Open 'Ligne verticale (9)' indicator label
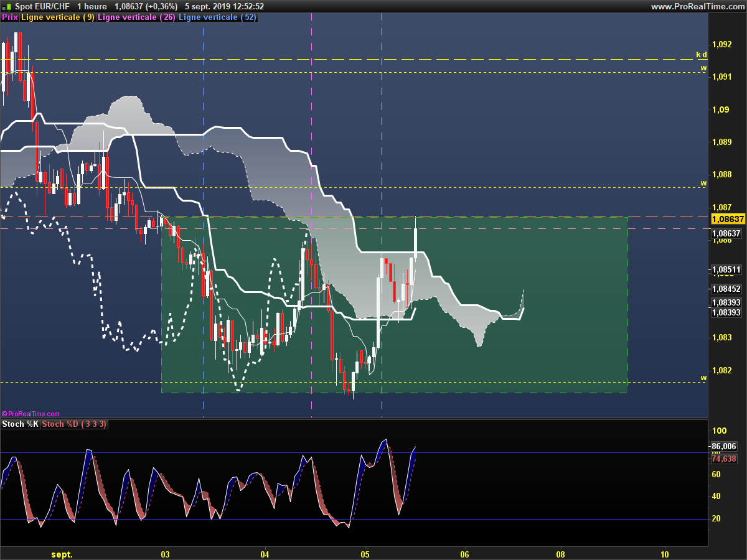747x560 pixels. click(58, 17)
